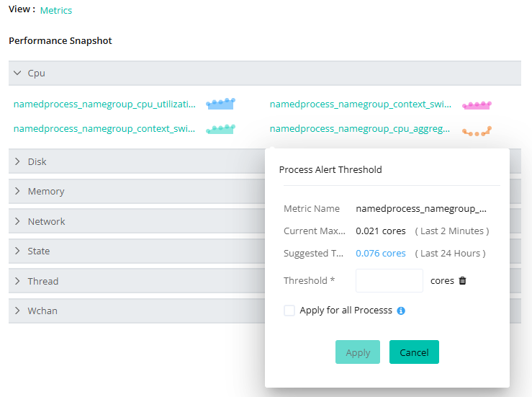Open left-column namedprocess_namegroup_context_swi... link
532x397 pixels.
point(104,129)
